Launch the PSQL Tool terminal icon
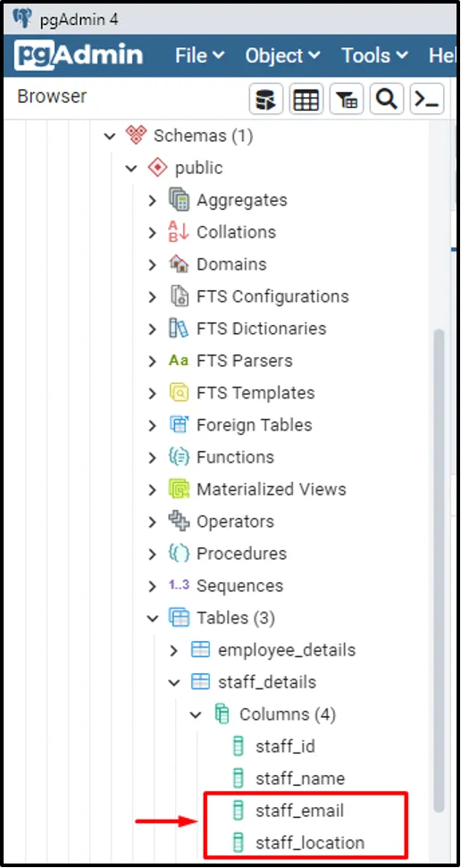Screen dimensions: 461x868 [427, 99]
